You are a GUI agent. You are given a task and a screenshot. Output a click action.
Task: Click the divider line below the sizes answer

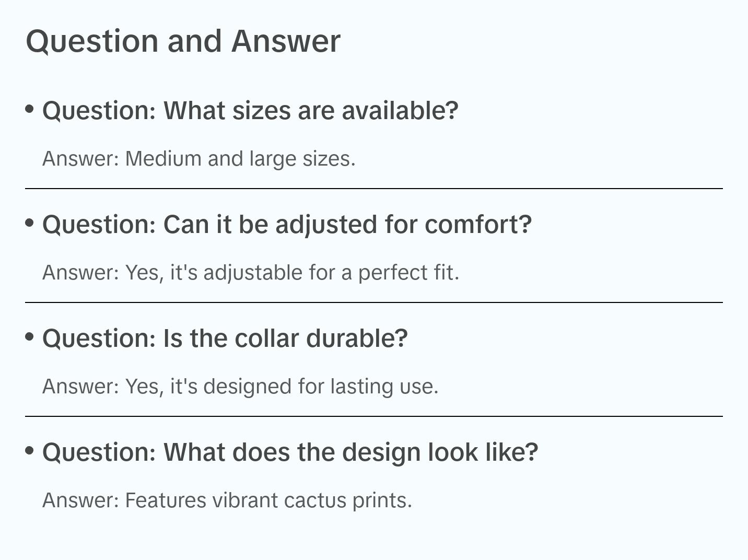[374, 189]
